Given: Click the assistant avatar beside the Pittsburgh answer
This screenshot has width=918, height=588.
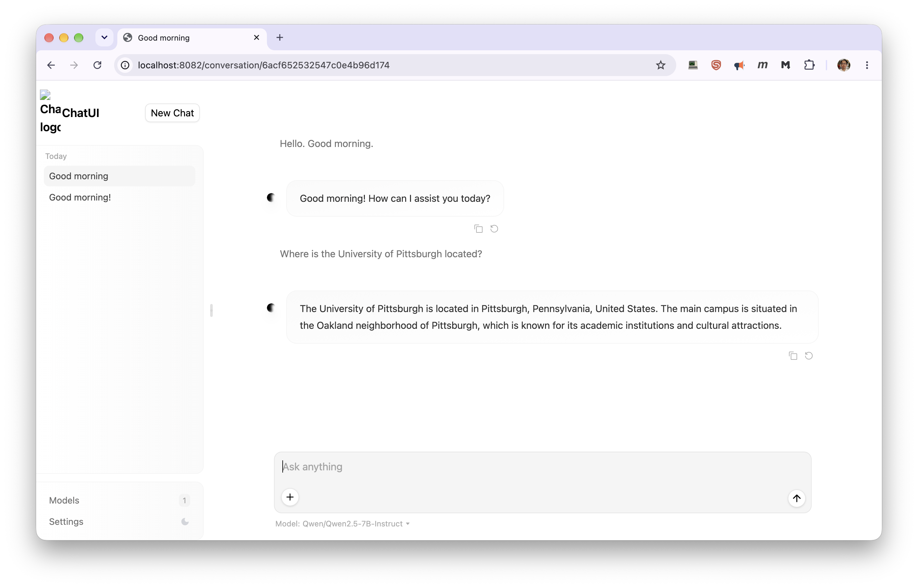Looking at the screenshot, I should [x=271, y=308].
